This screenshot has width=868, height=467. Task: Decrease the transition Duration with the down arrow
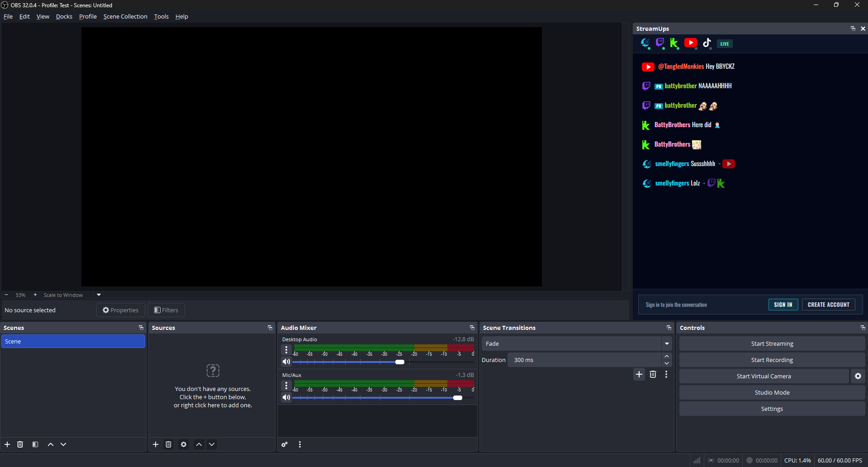point(667,363)
